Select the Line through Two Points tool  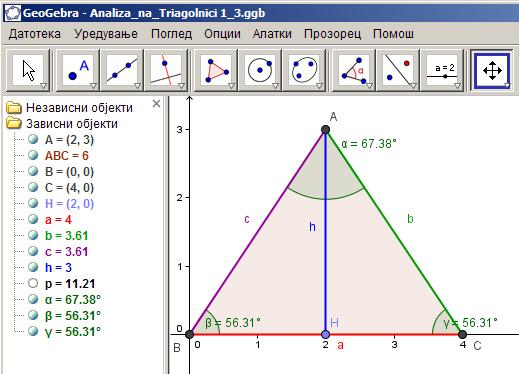click(x=122, y=70)
